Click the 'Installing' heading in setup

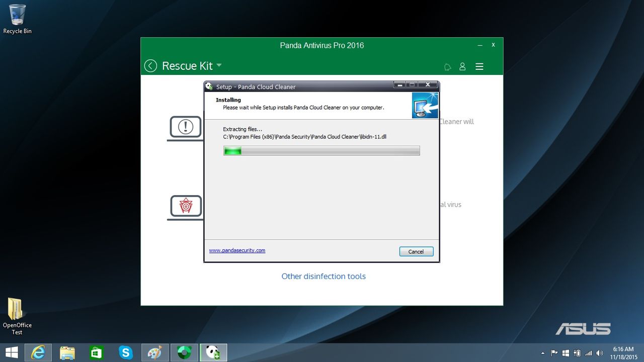tap(228, 100)
